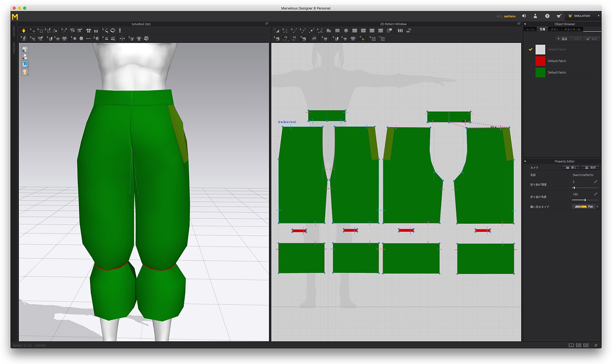Switch to the シーン tab in Object Browser
The height and width of the screenshot is (364, 612).
[x=530, y=29]
